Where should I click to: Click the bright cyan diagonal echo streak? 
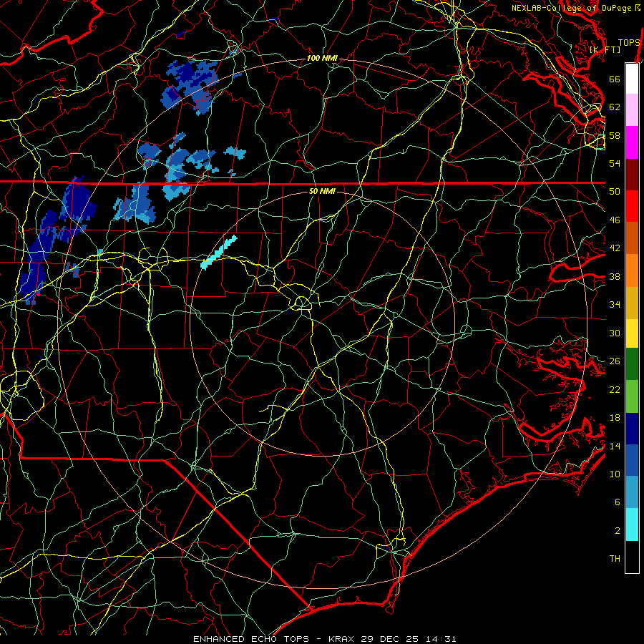pyautogui.click(x=219, y=253)
